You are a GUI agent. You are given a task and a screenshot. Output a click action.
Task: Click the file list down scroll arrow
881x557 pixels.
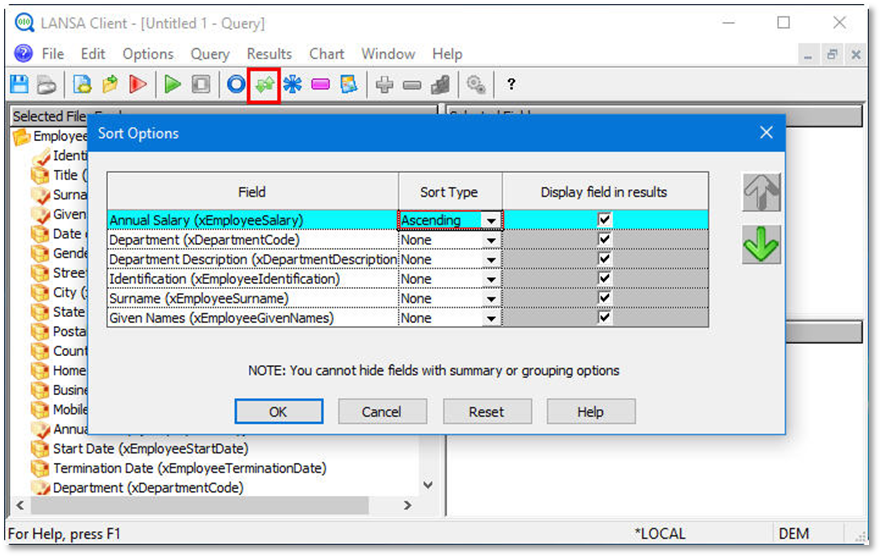click(428, 485)
